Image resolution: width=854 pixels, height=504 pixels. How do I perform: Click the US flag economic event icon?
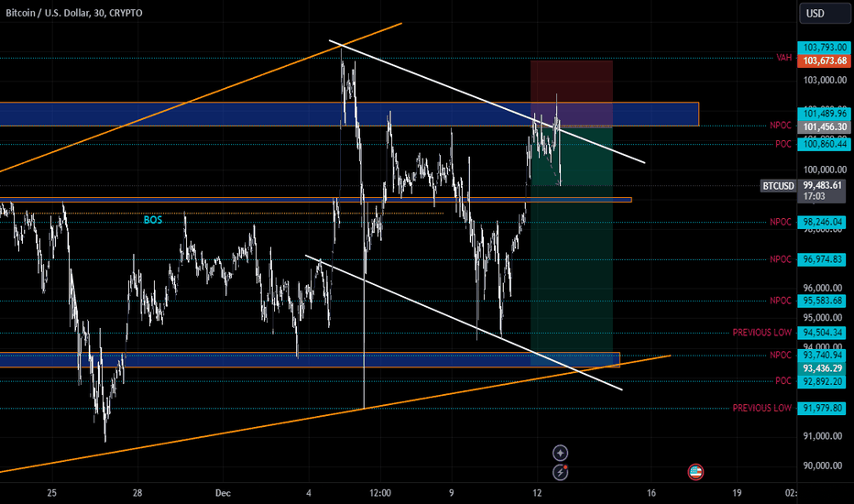click(695, 472)
